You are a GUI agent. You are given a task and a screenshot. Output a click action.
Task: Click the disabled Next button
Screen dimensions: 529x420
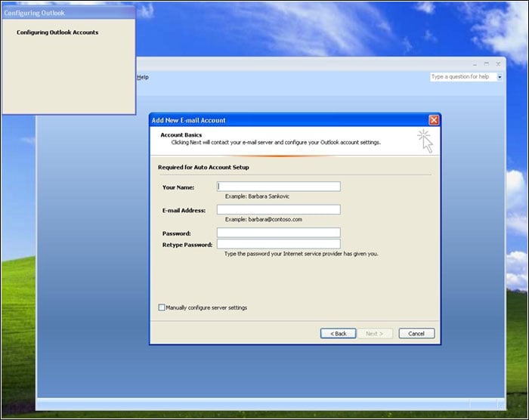tap(375, 333)
